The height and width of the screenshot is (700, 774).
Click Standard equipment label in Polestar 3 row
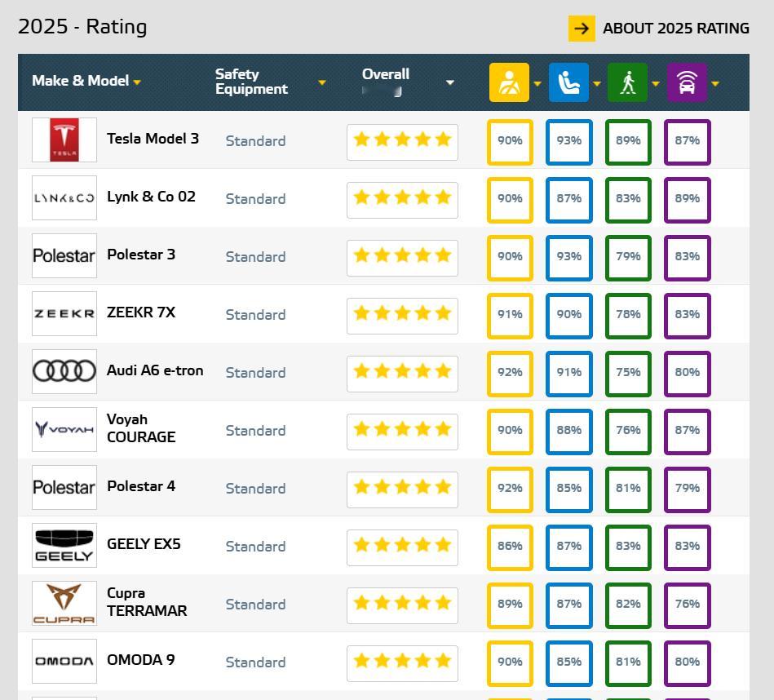point(256,257)
